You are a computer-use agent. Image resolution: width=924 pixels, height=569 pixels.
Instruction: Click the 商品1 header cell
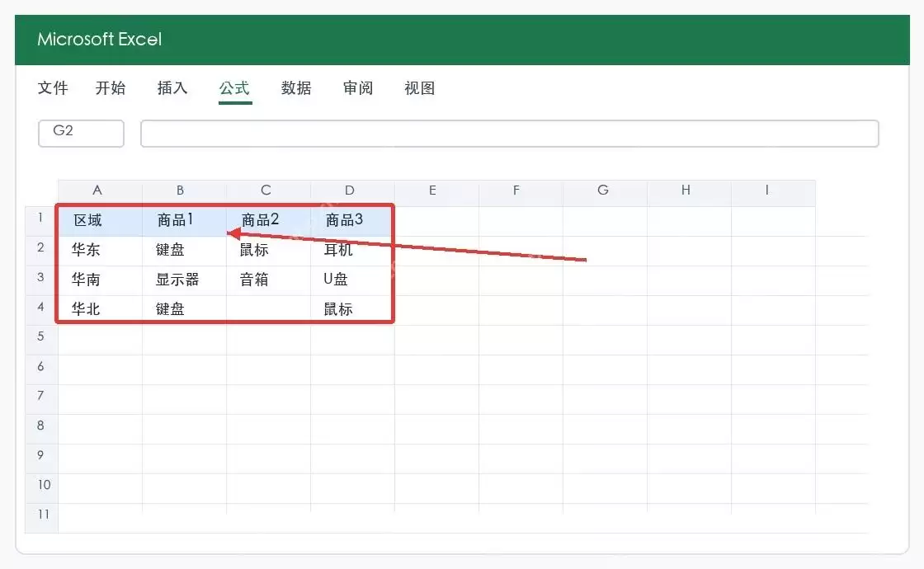pyautogui.click(x=185, y=221)
